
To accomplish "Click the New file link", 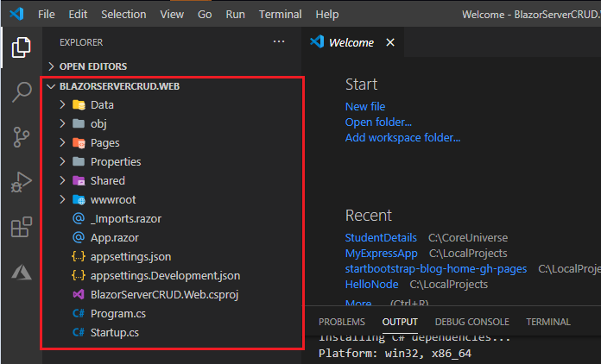I will click(365, 106).
